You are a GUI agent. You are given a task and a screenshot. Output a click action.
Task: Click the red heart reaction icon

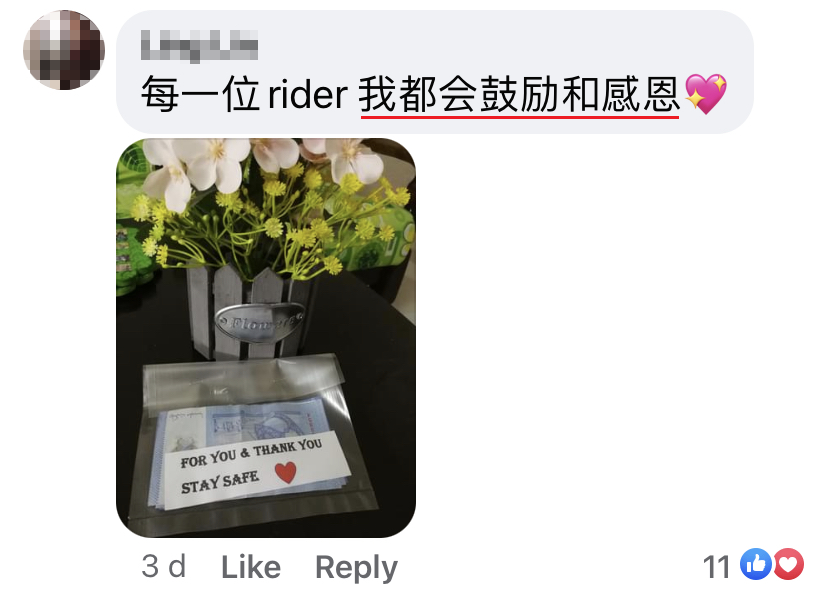(x=788, y=564)
